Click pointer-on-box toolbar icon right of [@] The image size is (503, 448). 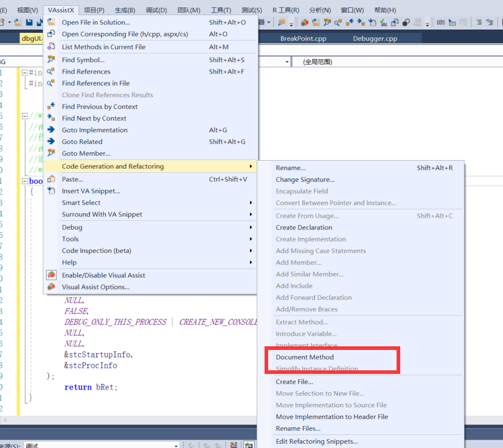pyautogui.click(x=452, y=22)
